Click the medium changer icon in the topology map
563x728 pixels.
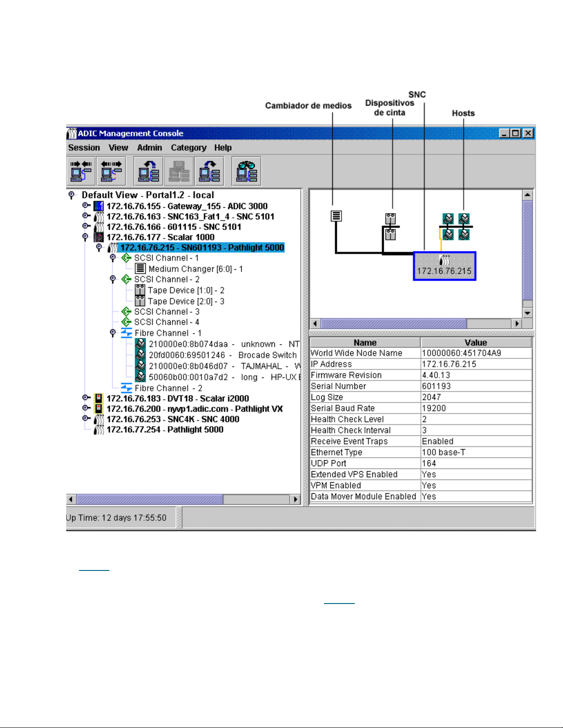[336, 215]
